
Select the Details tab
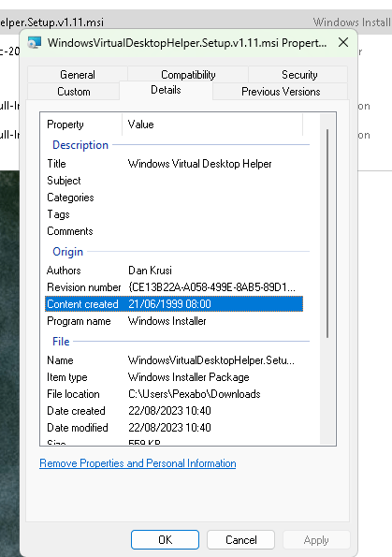[166, 90]
